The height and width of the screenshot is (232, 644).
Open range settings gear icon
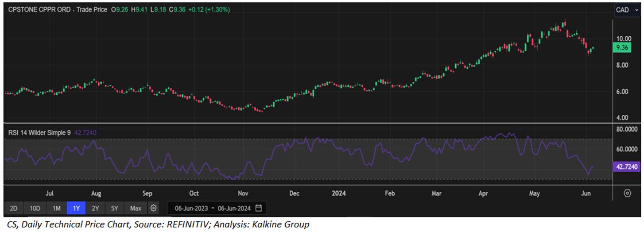pos(153,208)
